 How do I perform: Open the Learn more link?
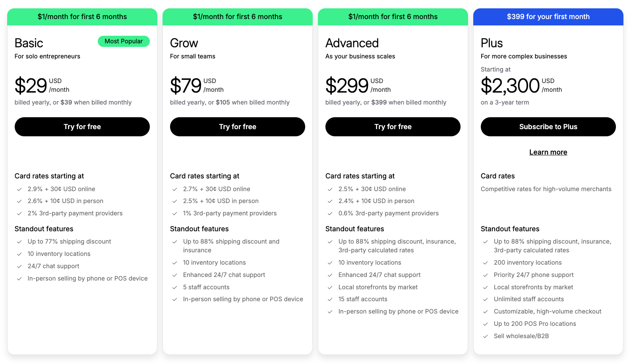548,152
